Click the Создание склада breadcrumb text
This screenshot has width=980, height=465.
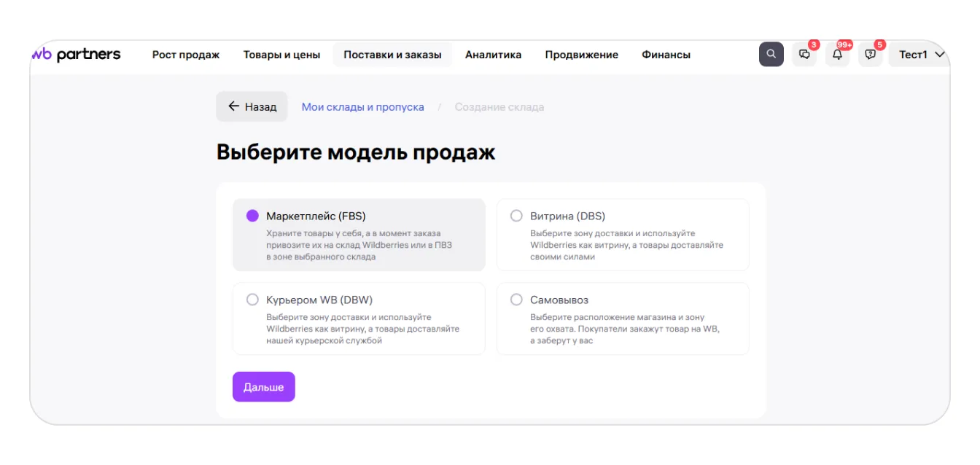pos(499,107)
